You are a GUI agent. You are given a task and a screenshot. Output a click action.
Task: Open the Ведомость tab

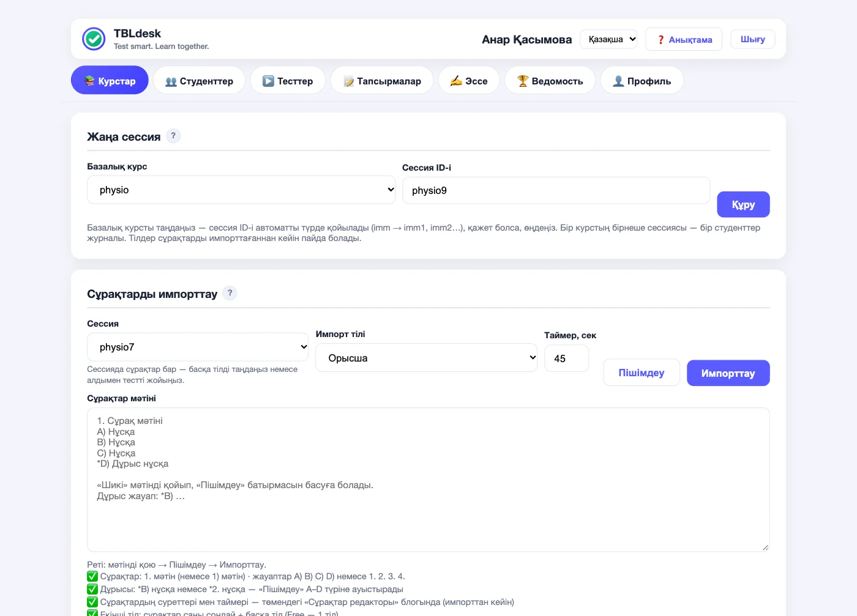[x=550, y=80]
